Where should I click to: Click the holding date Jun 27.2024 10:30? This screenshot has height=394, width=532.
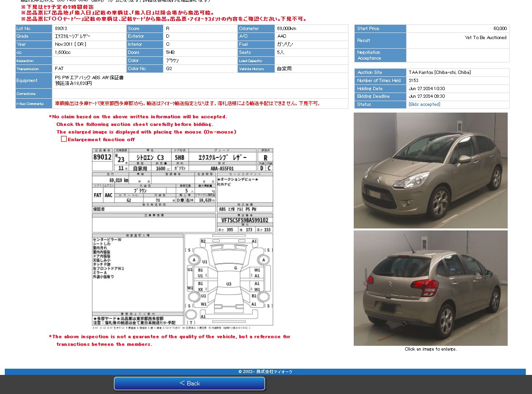427,89
